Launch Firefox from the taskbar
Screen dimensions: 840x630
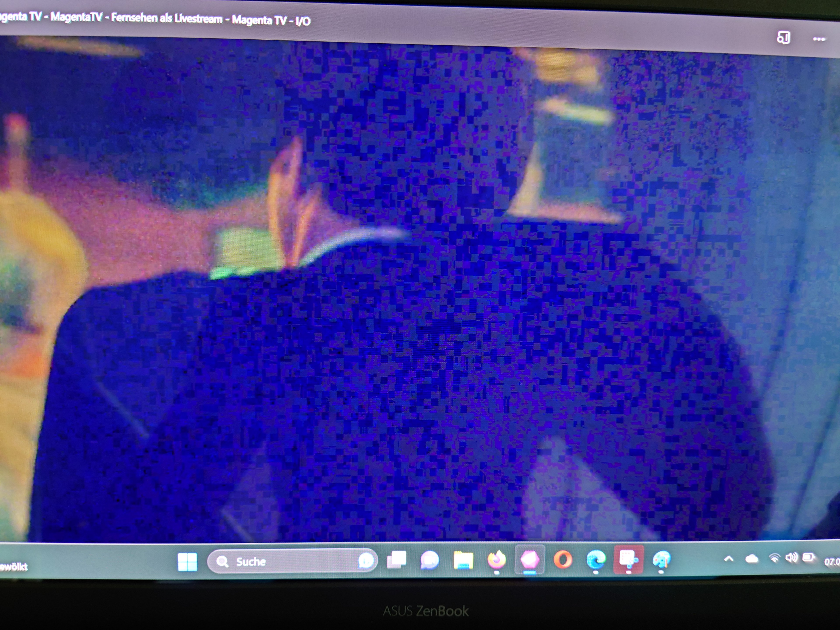tap(497, 560)
